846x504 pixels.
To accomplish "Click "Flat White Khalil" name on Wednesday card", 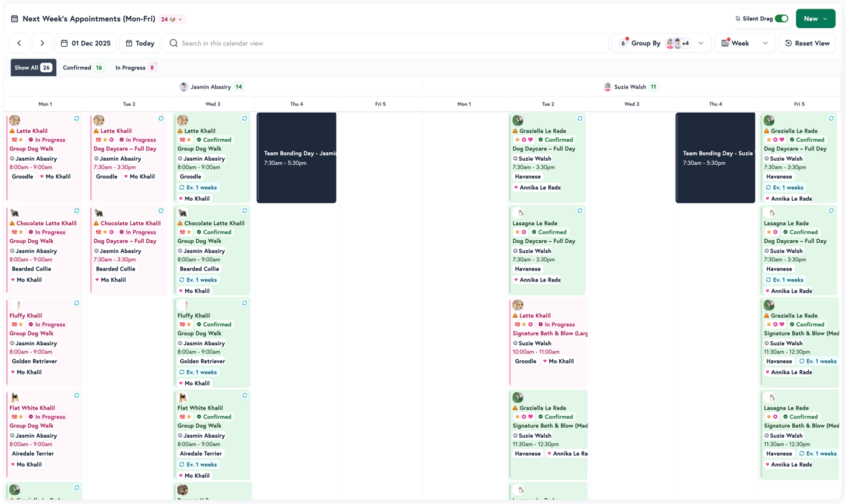I will 200,408.
